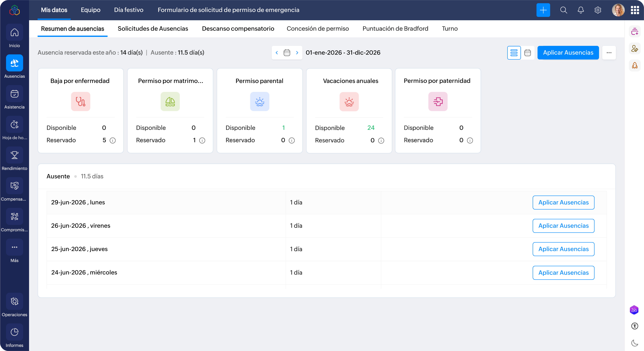Open the Hoja de horas timesheet icon
644x351 pixels.
click(x=15, y=125)
